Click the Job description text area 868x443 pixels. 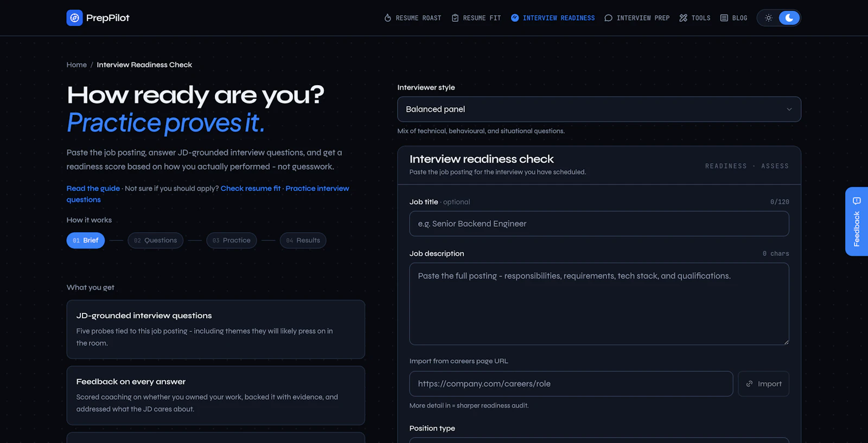(599, 304)
